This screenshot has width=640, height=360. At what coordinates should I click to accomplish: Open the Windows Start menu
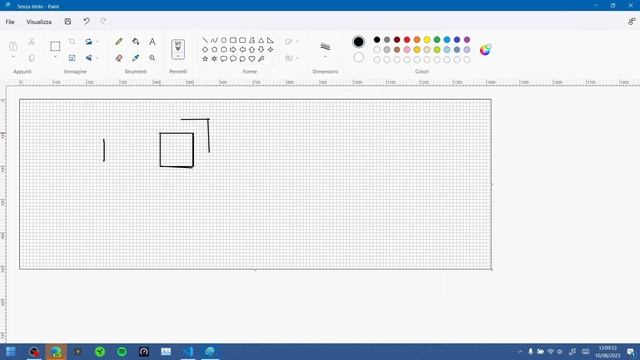coord(11,351)
